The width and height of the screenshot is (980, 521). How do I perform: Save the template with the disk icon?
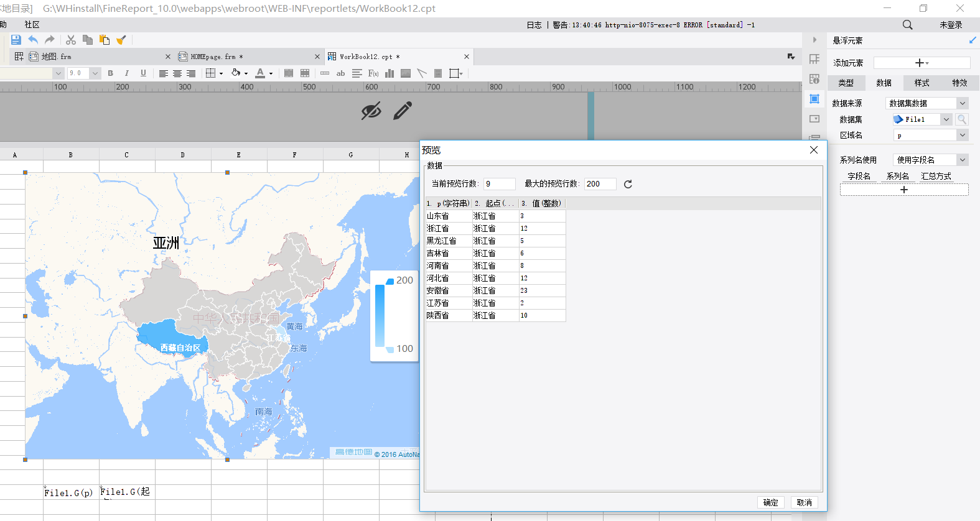16,40
